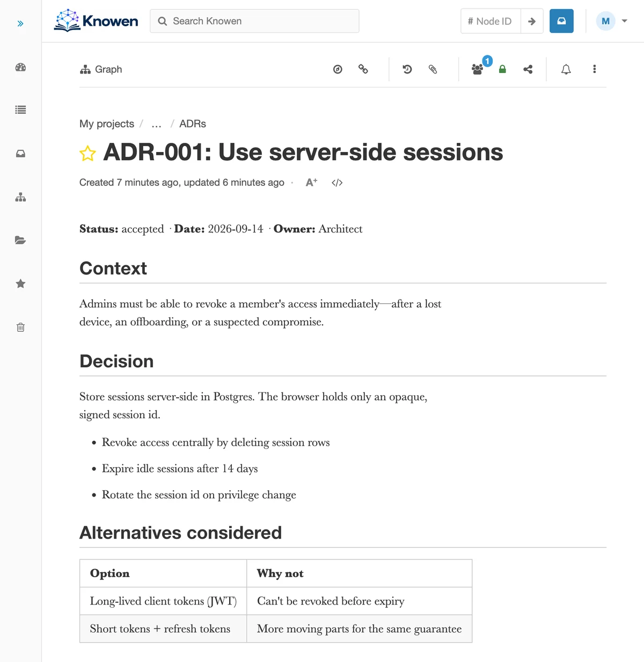
Task: Click 'Long-lived client tokens (JWT)' cell
Action: click(163, 601)
